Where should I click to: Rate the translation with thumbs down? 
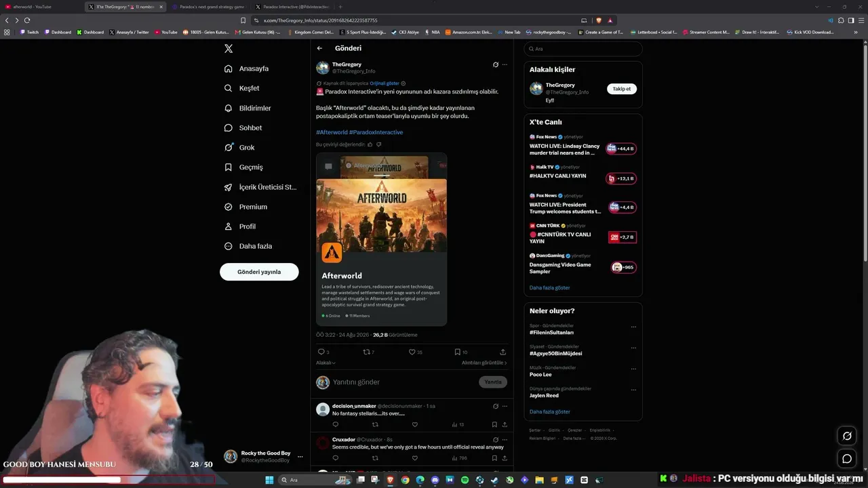coord(379,144)
